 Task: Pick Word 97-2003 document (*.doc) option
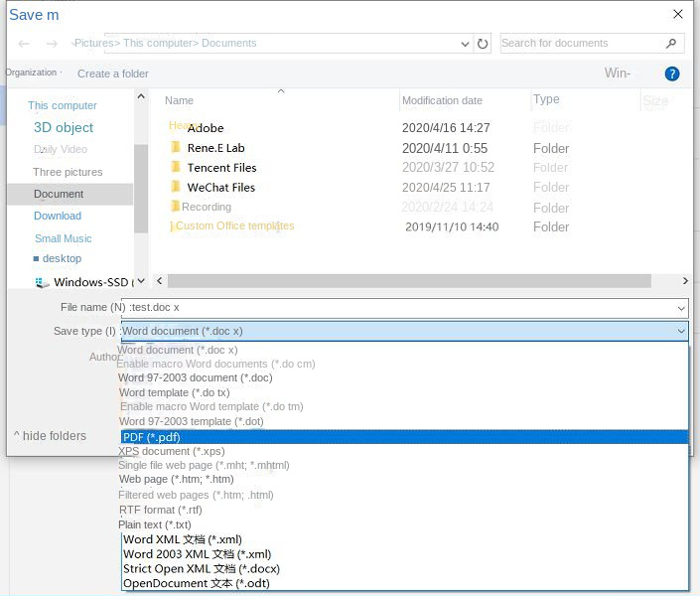195,377
